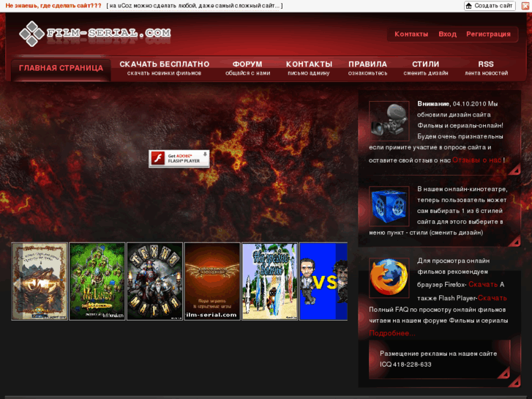
Task: Click the FILM-SERIAL.COM site title text
Action: click(108, 33)
